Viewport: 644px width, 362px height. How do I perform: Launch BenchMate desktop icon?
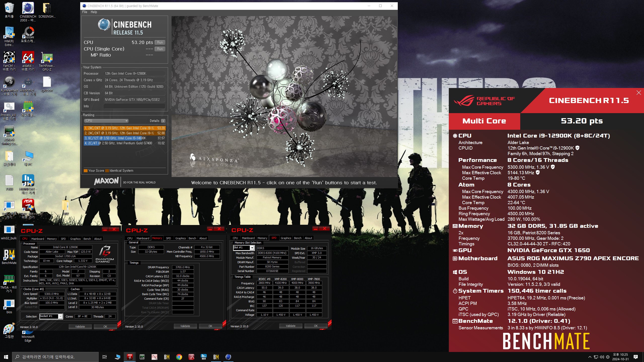[x=9, y=256]
